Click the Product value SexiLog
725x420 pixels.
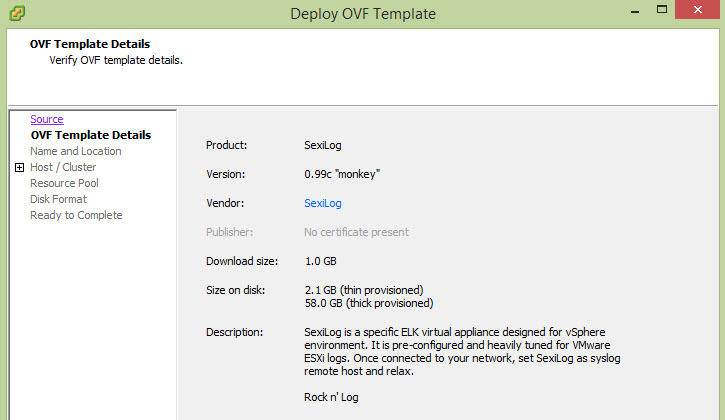pos(323,145)
